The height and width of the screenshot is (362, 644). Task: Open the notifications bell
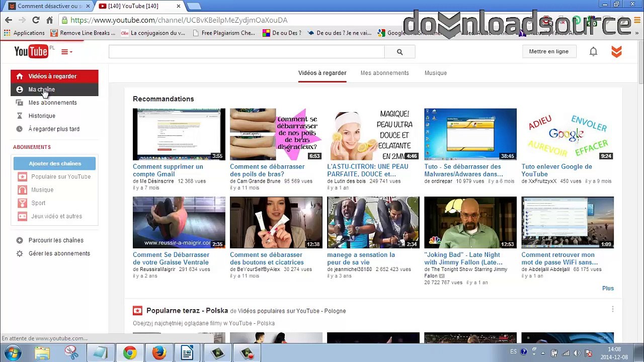593,51
